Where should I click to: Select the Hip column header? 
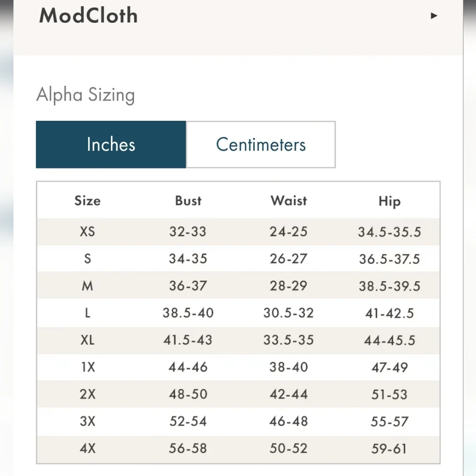[x=389, y=201]
